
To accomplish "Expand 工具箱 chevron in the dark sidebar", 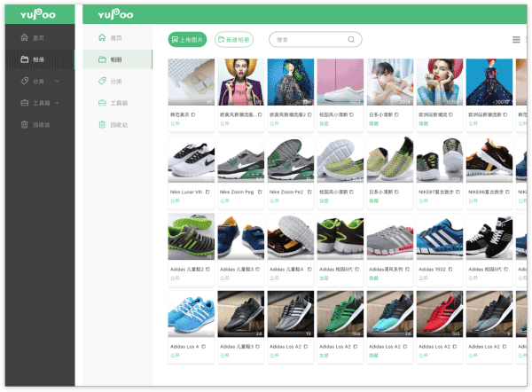I will pos(57,103).
